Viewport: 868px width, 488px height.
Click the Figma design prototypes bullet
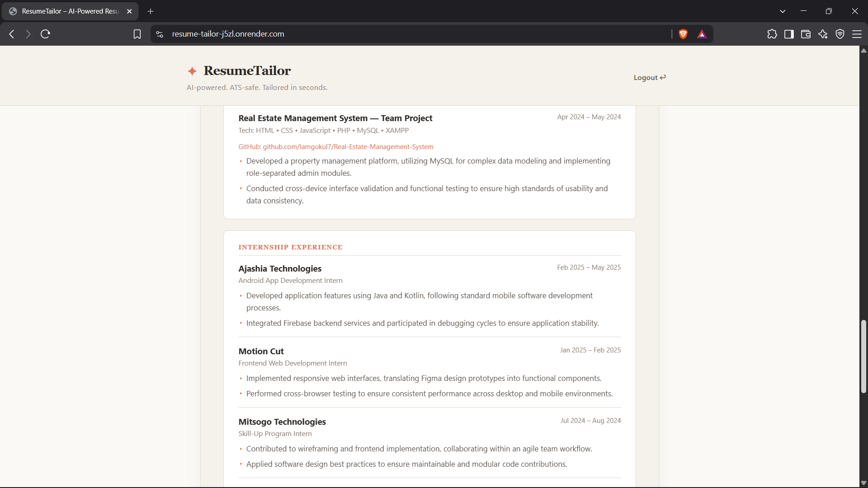click(424, 379)
